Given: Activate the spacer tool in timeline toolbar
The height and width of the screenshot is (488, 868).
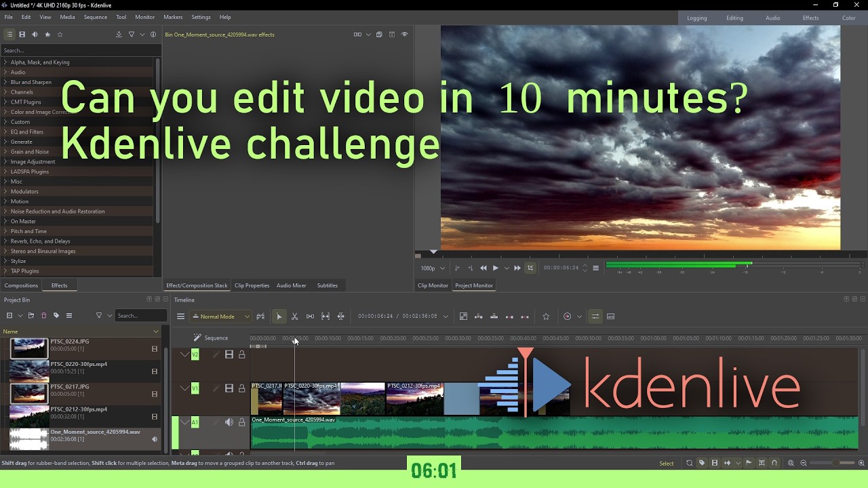Looking at the screenshot, I should (310, 317).
